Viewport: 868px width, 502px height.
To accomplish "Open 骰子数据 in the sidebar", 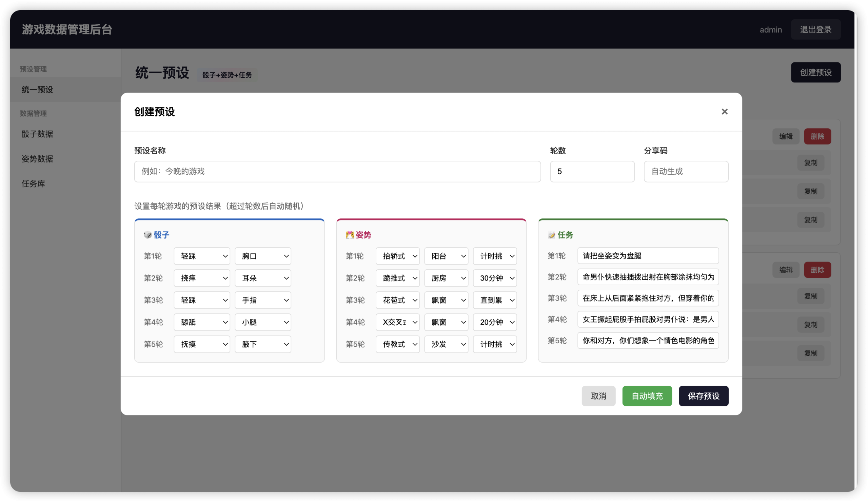I will pyautogui.click(x=37, y=134).
